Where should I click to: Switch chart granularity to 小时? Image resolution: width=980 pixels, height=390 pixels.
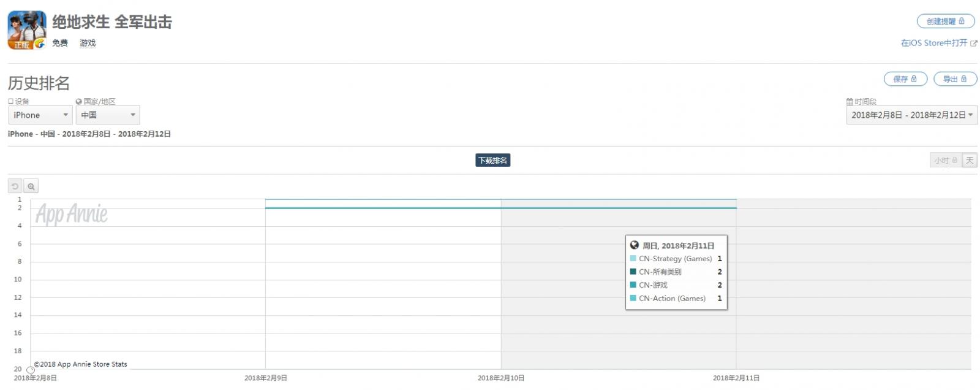pyautogui.click(x=945, y=161)
